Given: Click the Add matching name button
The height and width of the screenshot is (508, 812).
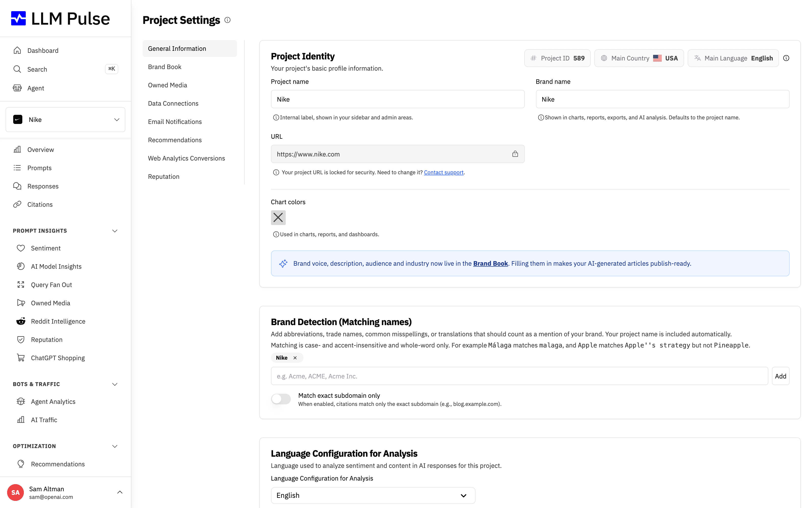Looking at the screenshot, I should tap(781, 376).
